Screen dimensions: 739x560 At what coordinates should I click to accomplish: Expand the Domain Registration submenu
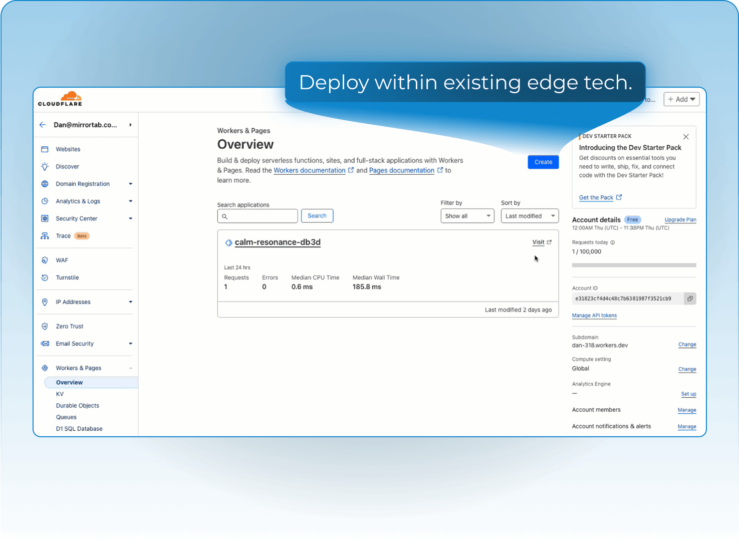click(x=130, y=184)
